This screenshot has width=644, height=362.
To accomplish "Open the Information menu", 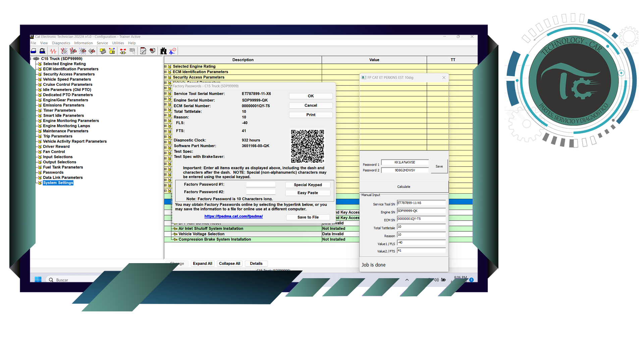I will click(84, 43).
